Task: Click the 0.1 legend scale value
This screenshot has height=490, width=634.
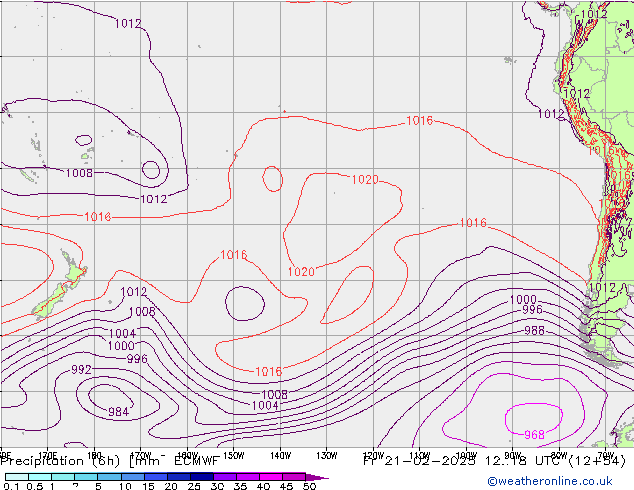Action: tap(11, 486)
